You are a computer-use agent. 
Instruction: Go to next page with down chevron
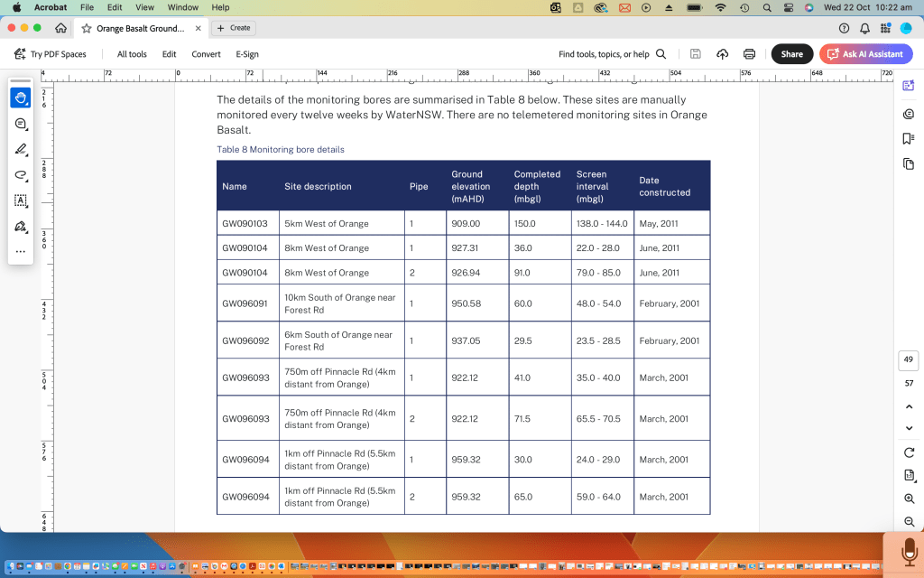[x=909, y=429]
